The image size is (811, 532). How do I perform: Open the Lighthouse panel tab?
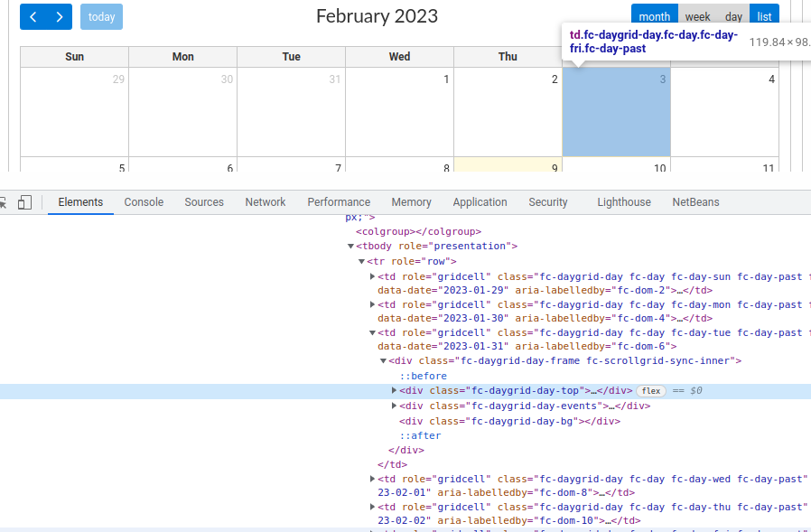(x=623, y=201)
